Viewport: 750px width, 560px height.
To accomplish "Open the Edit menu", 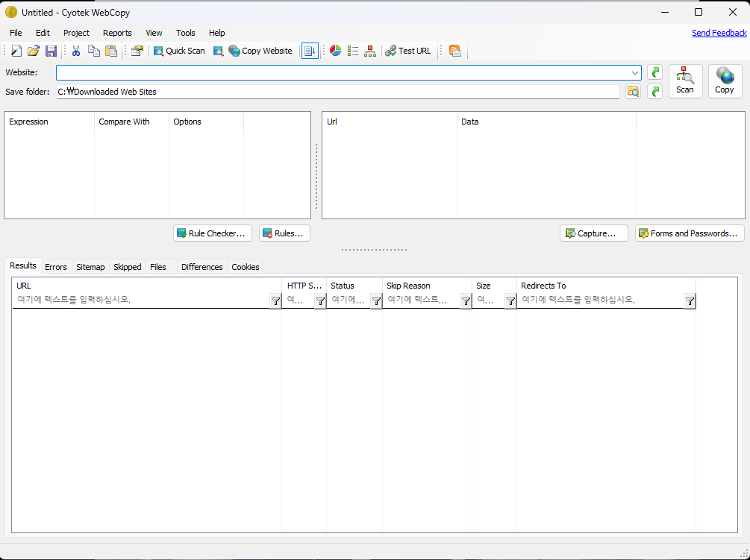I will 43,33.
